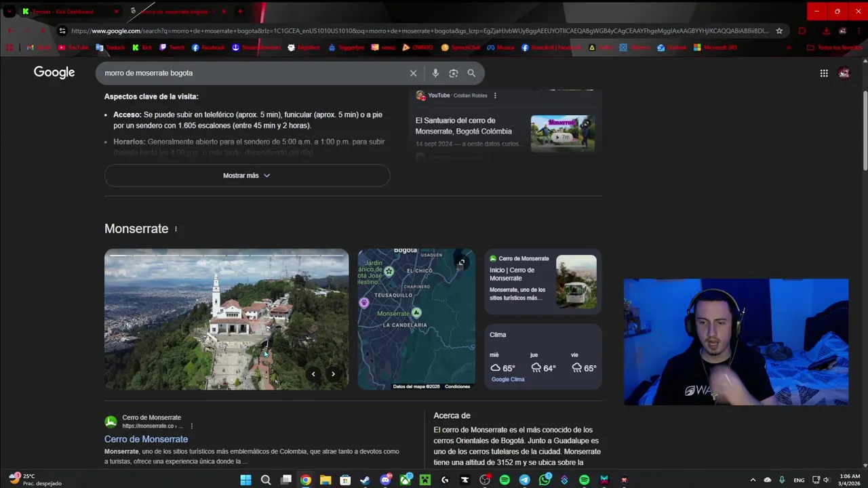Click the browser address bar URL
868x488 pixels.
tap(420, 30)
